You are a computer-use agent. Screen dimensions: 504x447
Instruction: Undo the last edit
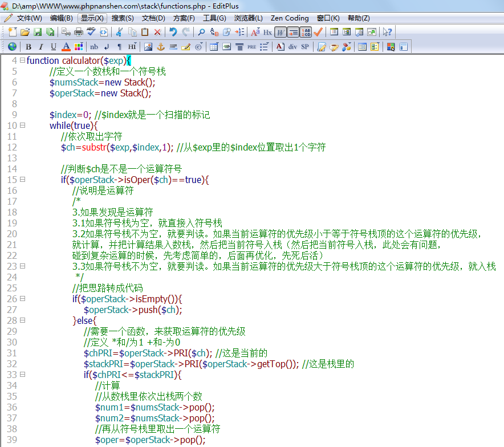coord(173,32)
